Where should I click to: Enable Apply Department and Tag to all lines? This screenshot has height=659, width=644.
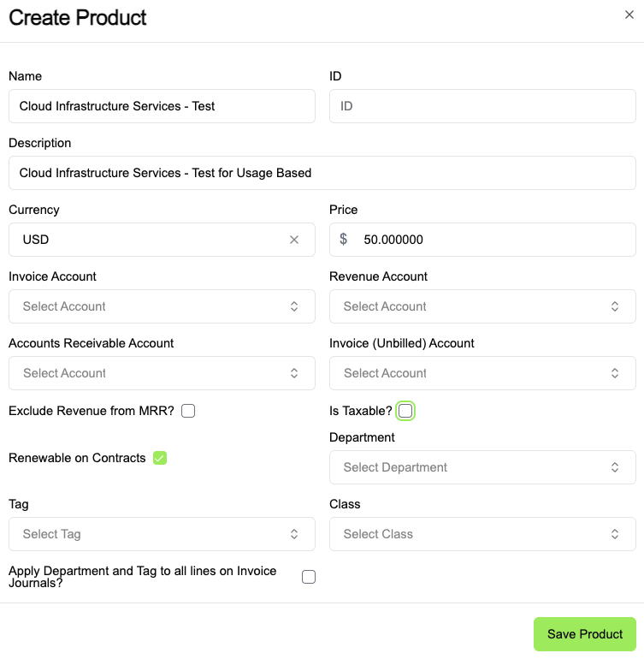[309, 577]
